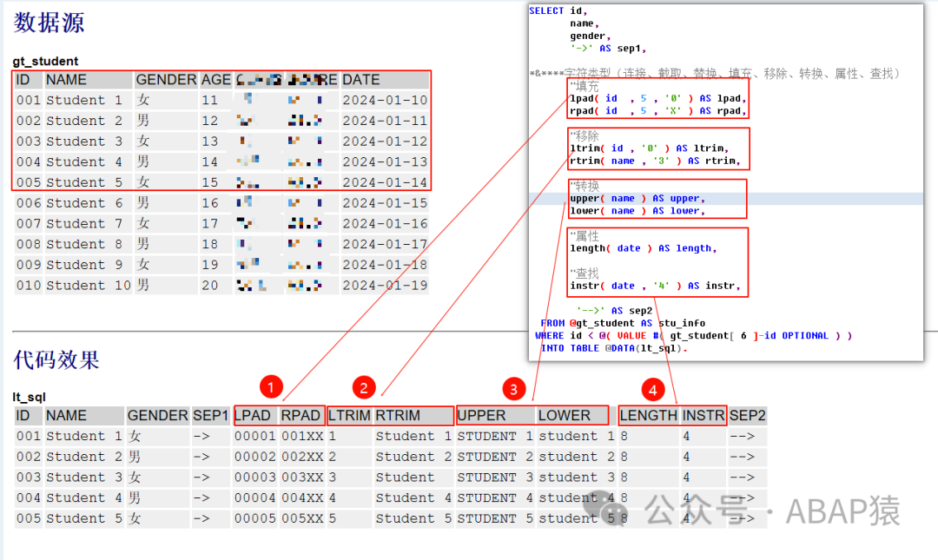Image resolution: width=938 pixels, height=560 pixels.
Task: Click the GENDER header in gt_student table
Action: 166,80
